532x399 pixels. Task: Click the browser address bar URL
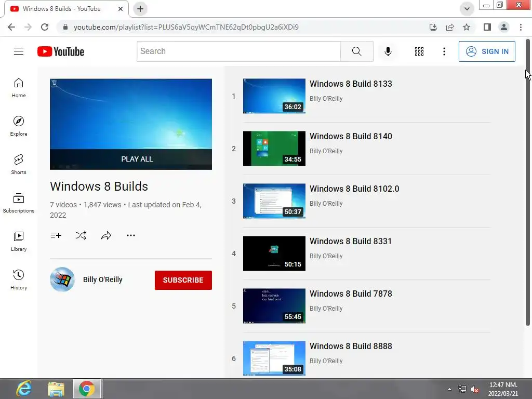pyautogui.click(x=186, y=27)
